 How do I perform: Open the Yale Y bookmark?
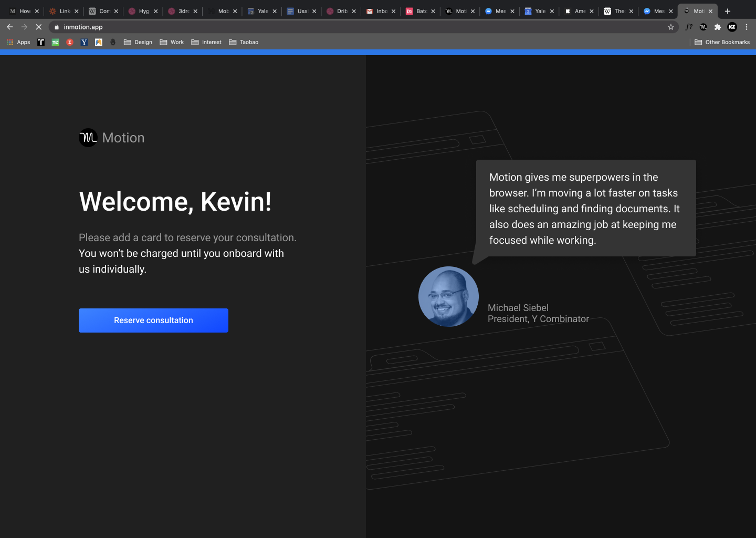click(84, 42)
